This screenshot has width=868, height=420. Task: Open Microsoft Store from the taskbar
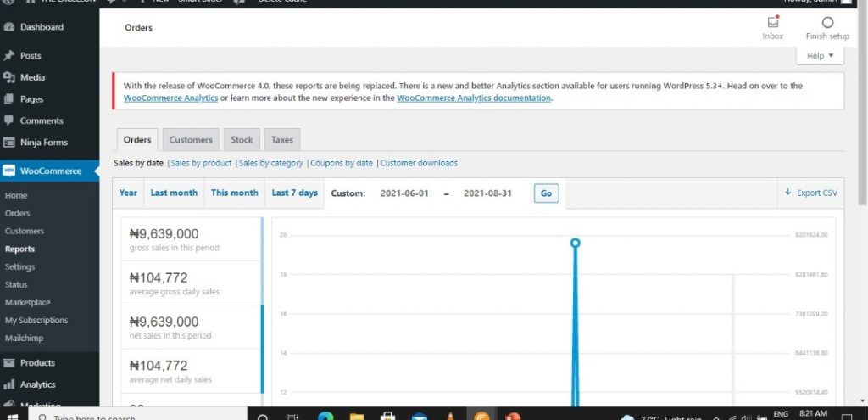click(388, 415)
